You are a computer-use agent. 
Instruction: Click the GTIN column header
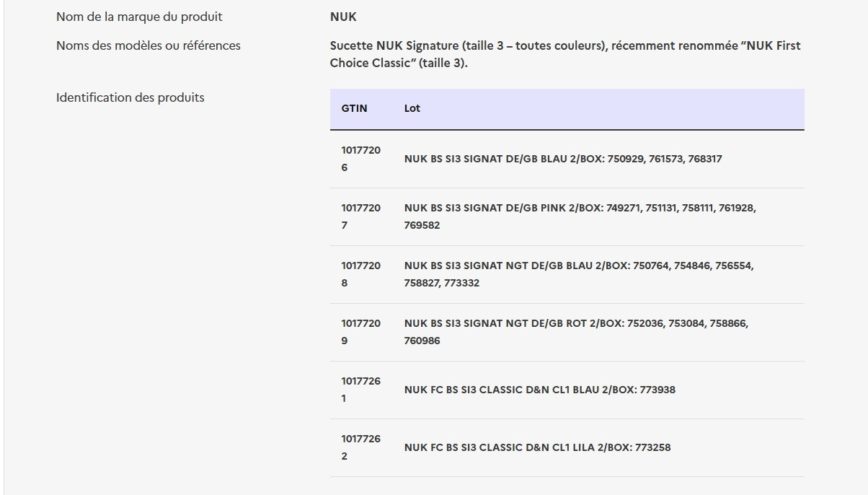(x=354, y=108)
